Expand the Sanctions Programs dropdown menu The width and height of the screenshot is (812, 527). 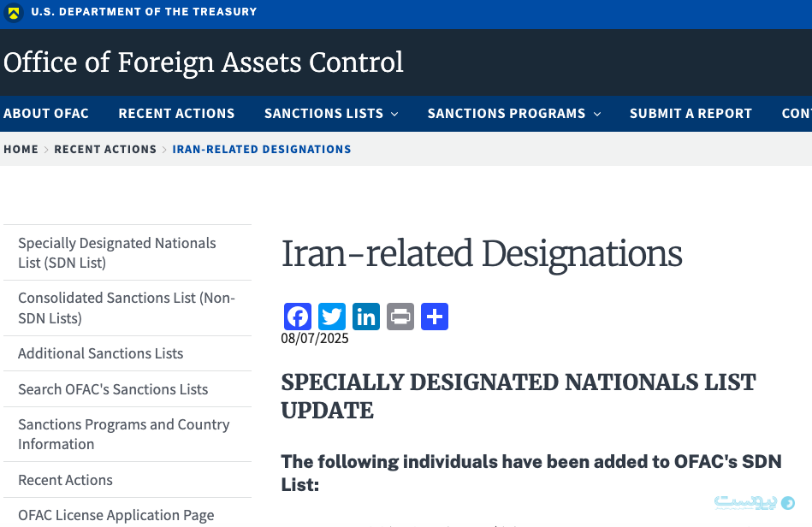point(514,114)
